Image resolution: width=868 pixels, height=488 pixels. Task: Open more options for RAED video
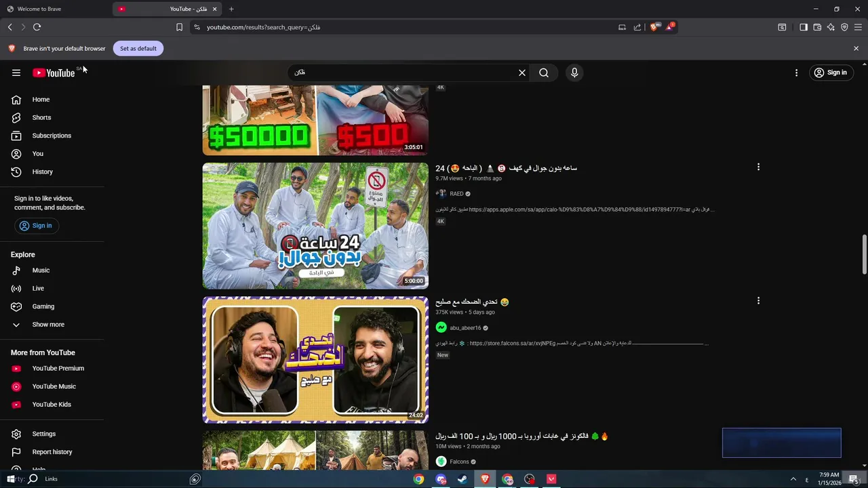[758, 167]
